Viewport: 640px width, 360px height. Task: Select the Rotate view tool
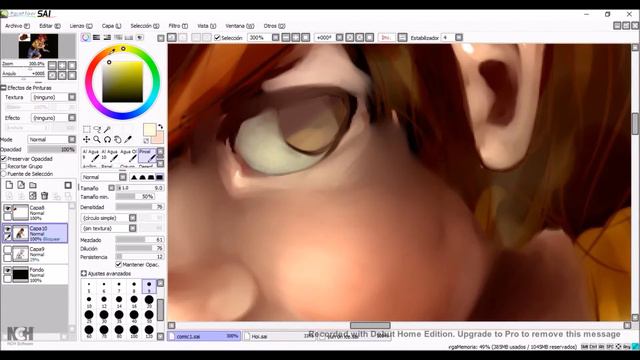click(x=107, y=140)
